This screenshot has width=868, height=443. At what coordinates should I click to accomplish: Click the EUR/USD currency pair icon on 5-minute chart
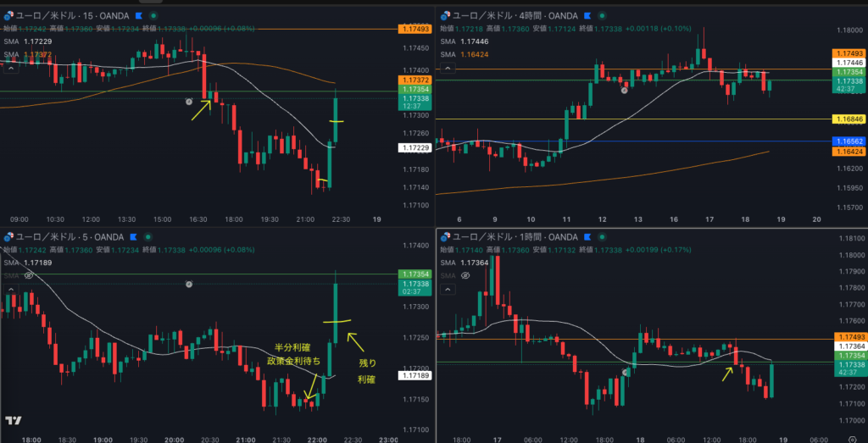click(10, 237)
